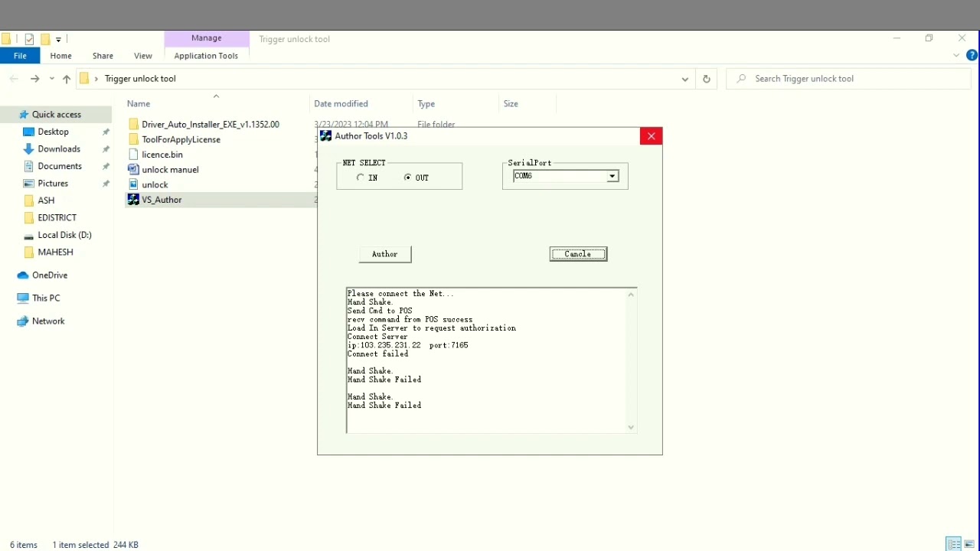Viewport: 980px width, 551px height.
Task: Open Desktop in sidebar
Action: coord(54,132)
